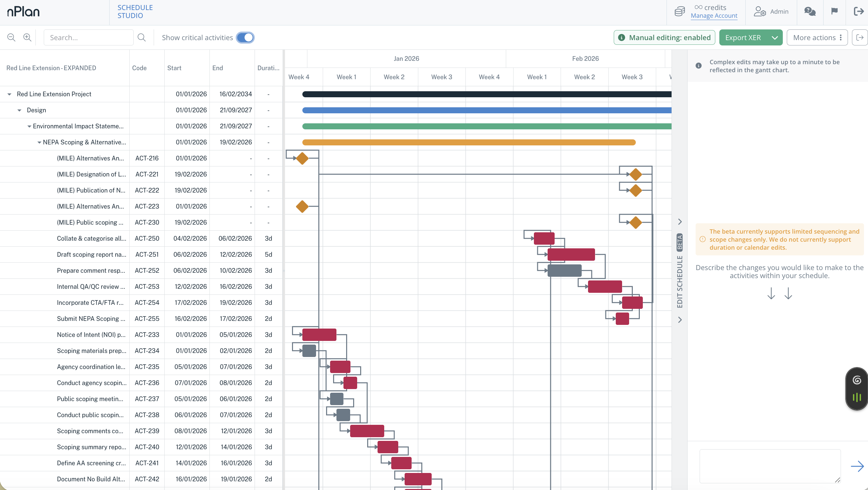Send the edit request with arrow icon
The image size is (868, 490).
coord(857,466)
